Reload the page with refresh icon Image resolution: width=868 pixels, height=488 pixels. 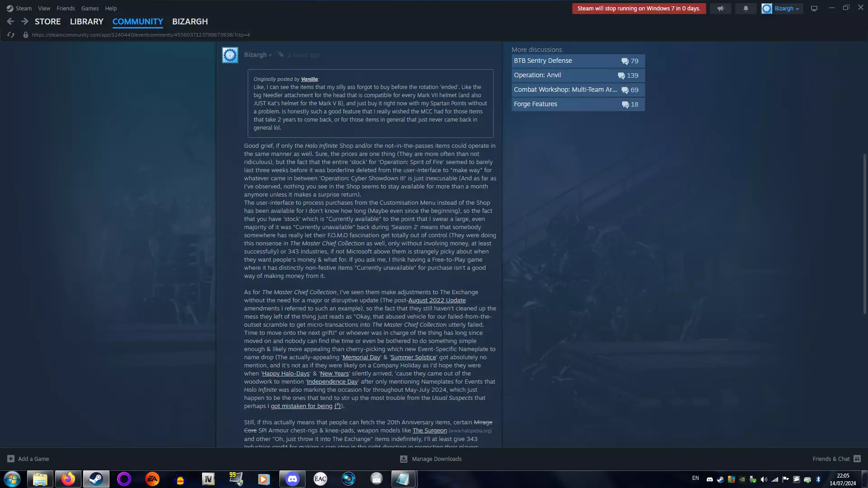[x=11, y=35]
